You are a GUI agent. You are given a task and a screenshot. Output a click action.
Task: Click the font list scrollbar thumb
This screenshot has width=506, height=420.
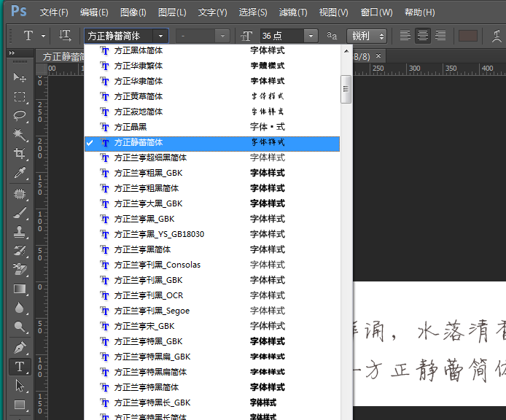[x=346, y=89]
